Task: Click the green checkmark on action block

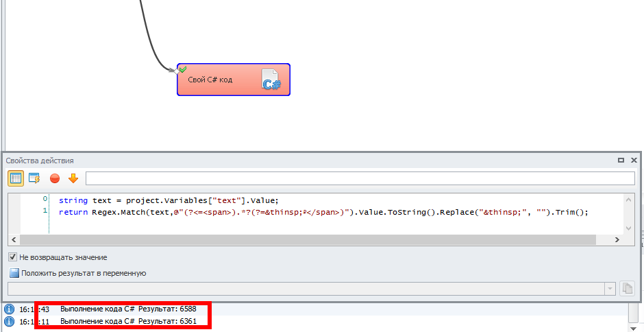Action: tap(183, 69)
